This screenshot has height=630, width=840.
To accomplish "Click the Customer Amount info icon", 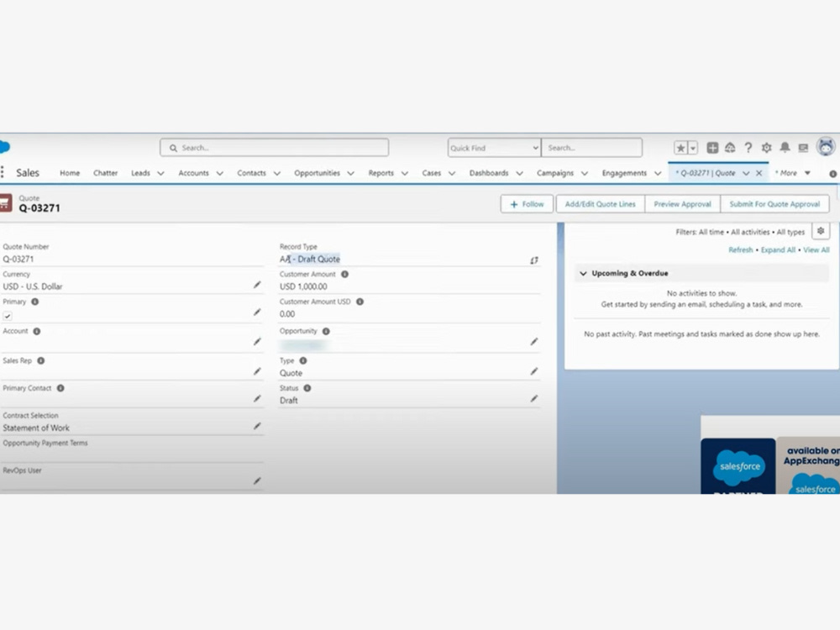I will (345, 275).
